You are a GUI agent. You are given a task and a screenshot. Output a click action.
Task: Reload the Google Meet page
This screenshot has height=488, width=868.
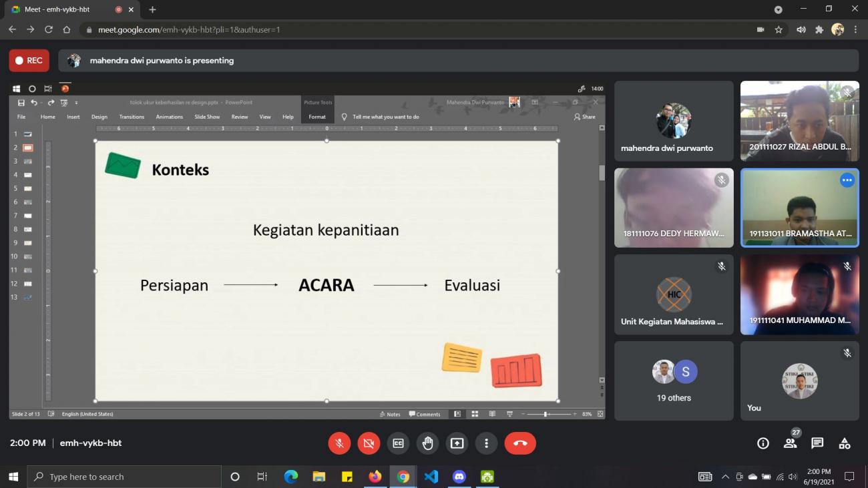click(x=48, y=29)
